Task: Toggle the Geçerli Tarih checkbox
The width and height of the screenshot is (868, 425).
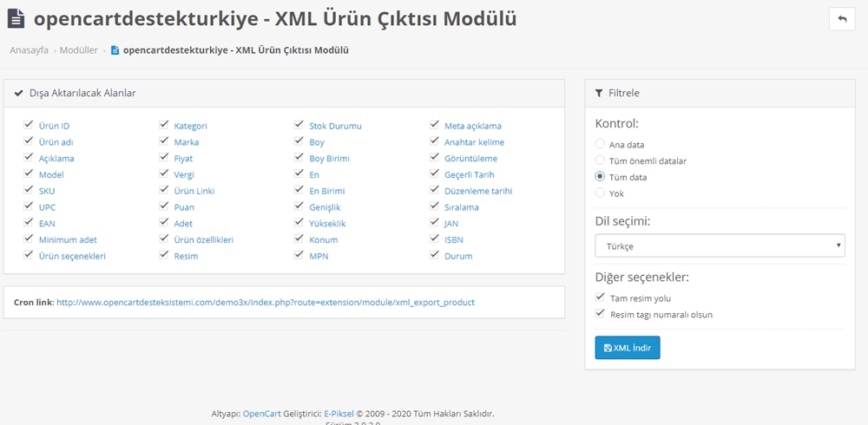Action: point(435,173)
